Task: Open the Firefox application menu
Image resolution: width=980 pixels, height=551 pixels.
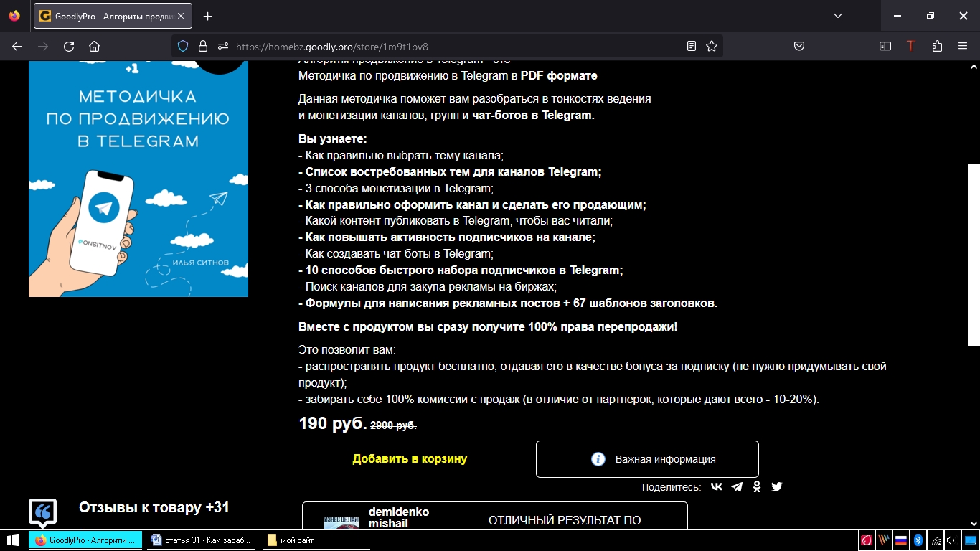Action: click(963, 46)
